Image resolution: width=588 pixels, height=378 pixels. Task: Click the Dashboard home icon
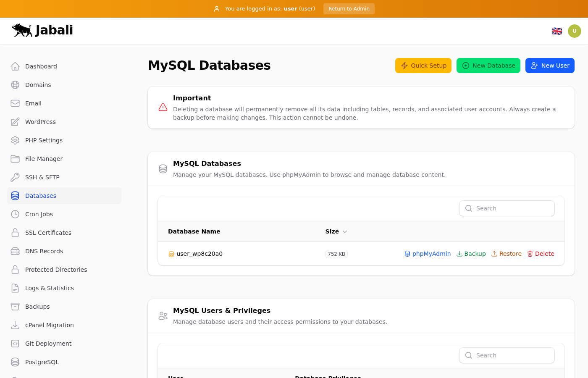15,66
